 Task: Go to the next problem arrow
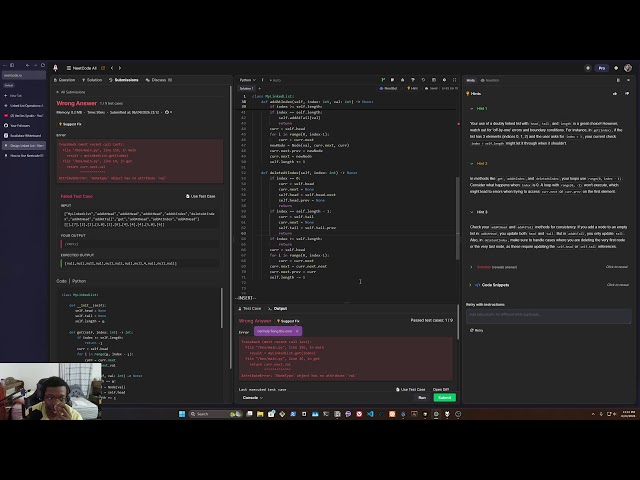tap(120, 68)
